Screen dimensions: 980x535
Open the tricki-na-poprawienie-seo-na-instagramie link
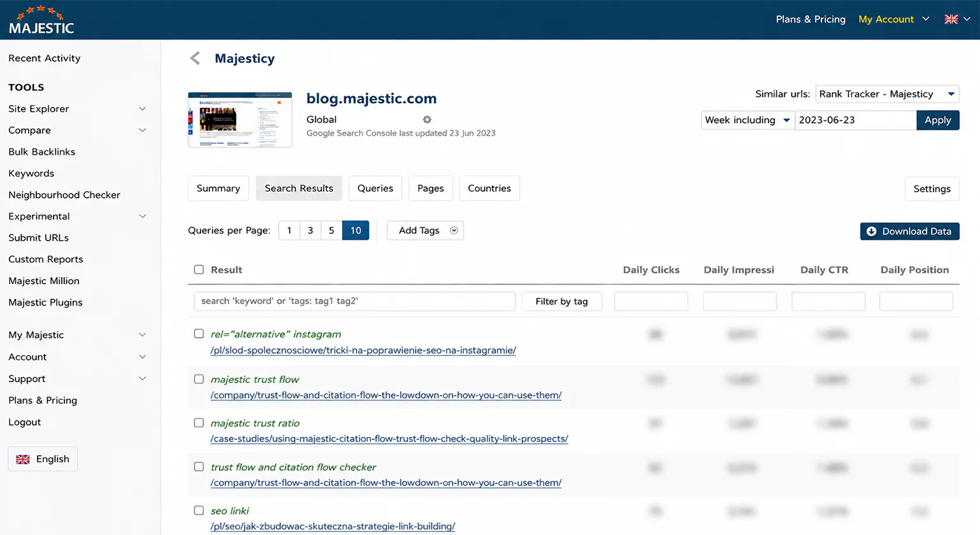363,350
